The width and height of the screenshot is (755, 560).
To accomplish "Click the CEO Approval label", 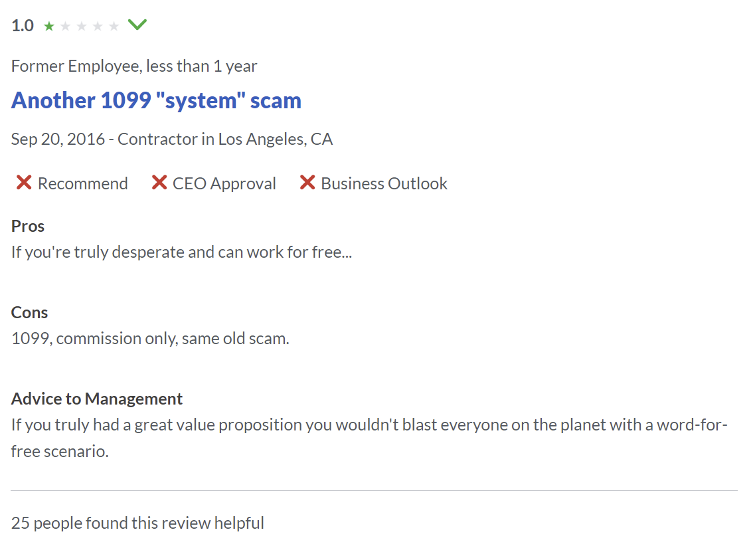I will tap(224, 183).
